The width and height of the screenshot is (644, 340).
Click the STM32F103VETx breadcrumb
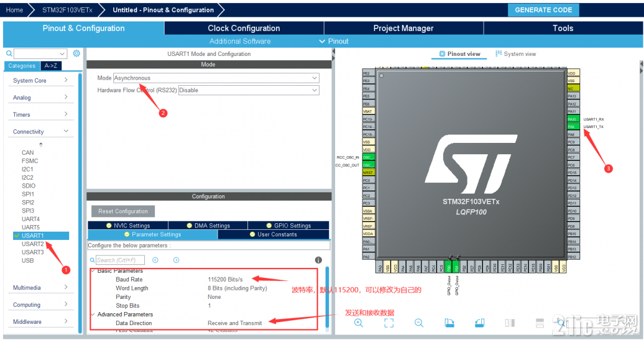[x=67, y=10]
